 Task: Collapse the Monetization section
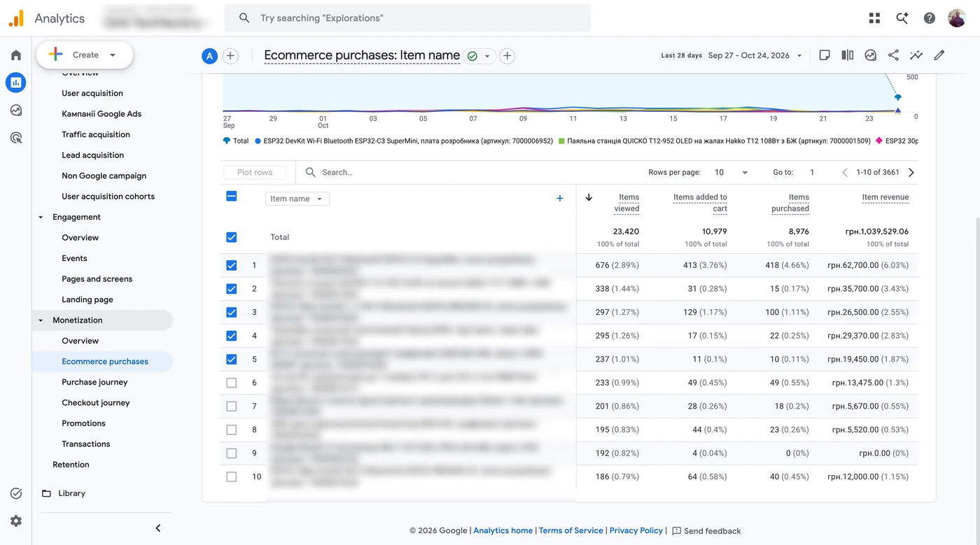pos(41,320)
